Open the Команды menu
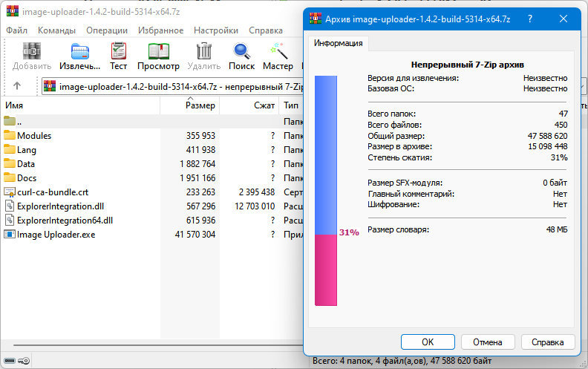 (x=56, y=30)
